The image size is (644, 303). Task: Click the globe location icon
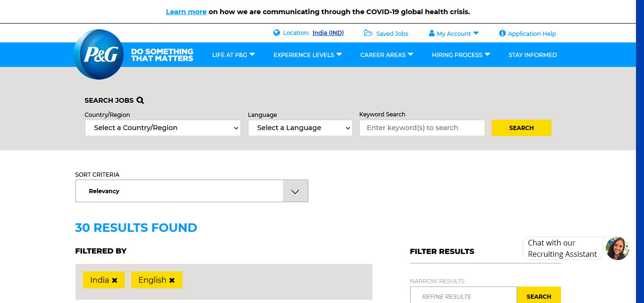click(277, 33)
